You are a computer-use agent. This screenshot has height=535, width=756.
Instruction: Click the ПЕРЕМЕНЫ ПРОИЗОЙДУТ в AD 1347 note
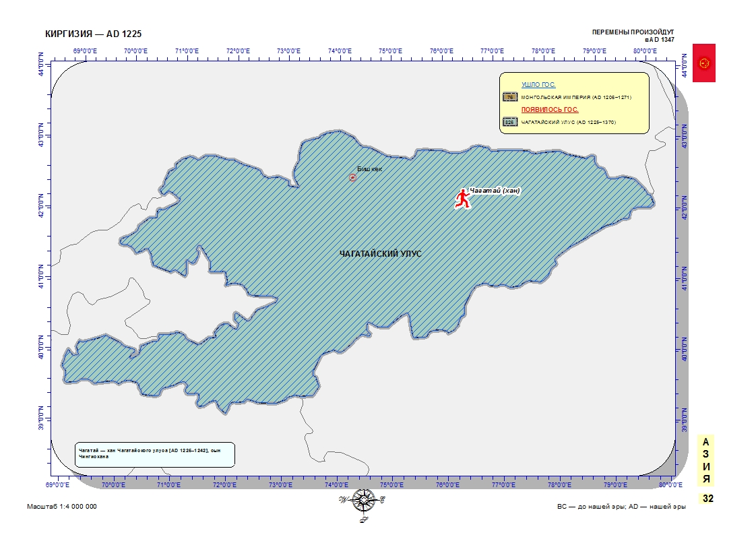point(633,36)
